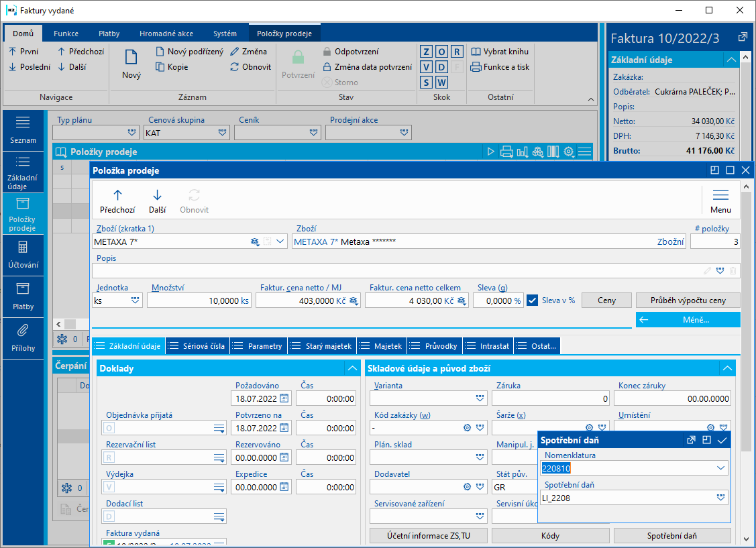
Task: Click Účetní informace ZS,TU button
Action: click(x=428, y=536)
